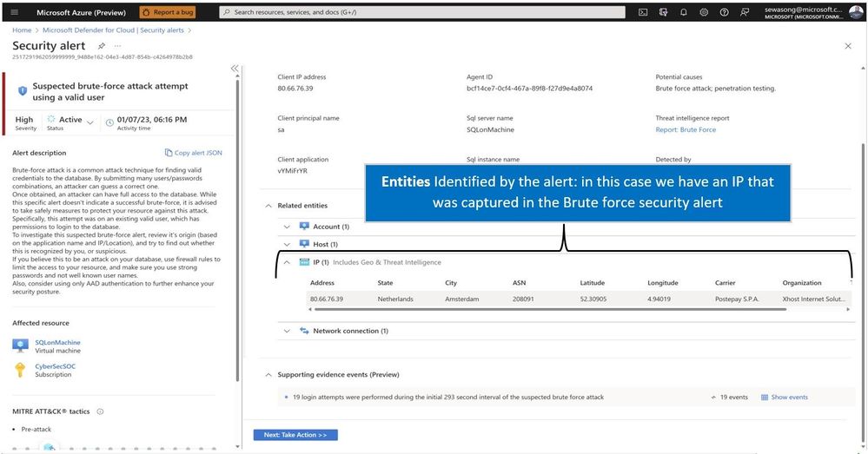Open portal settings gear
868x454 pixels.
[x=704, y=12]
